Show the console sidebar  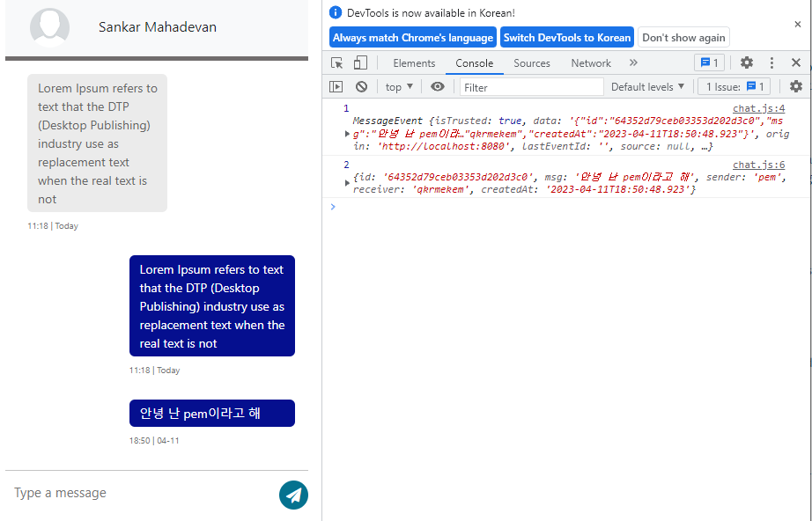click(336, 87)
